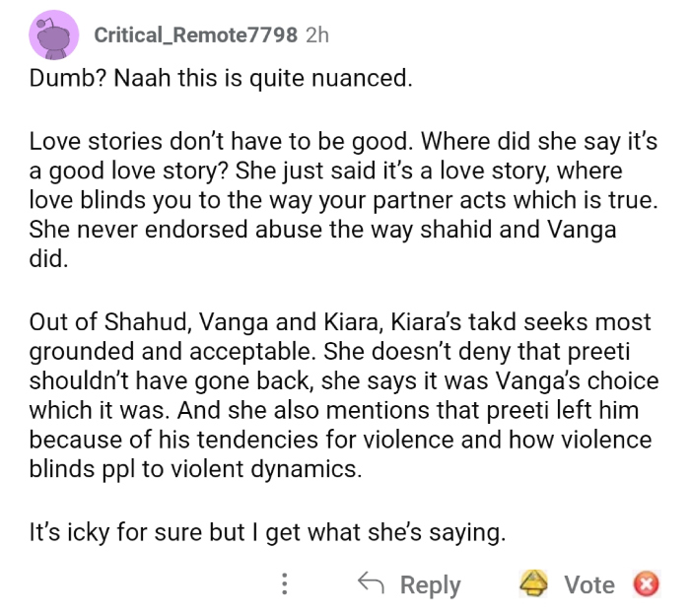Click the line 'Dumb? Naah this is quite nuanced.'
The width and height of the screenshot is (690, 616).
220,79
